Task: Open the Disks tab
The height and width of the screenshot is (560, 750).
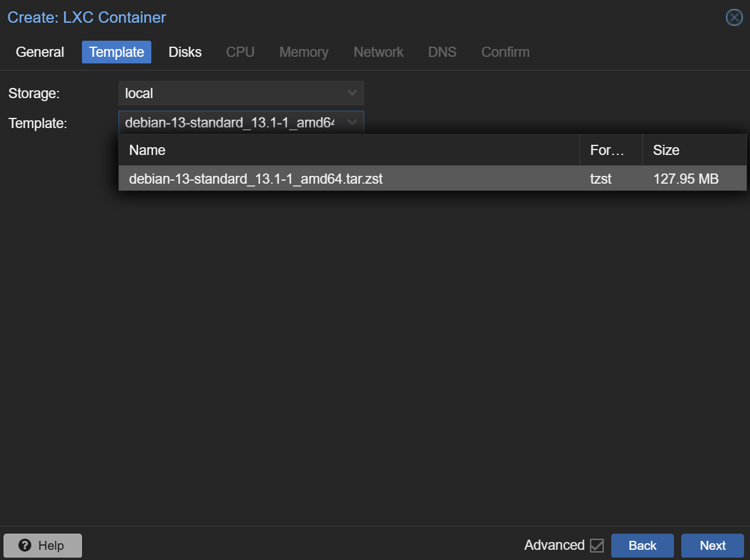Action: (185, 52)
